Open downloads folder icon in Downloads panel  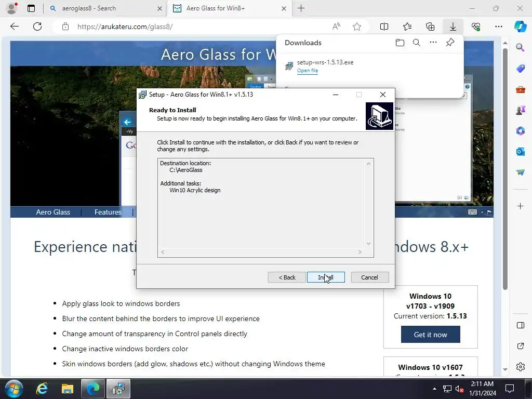click(400, 43)
